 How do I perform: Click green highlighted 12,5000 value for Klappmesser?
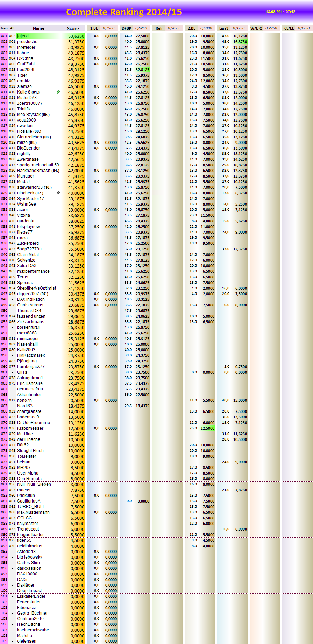point(207,428)
